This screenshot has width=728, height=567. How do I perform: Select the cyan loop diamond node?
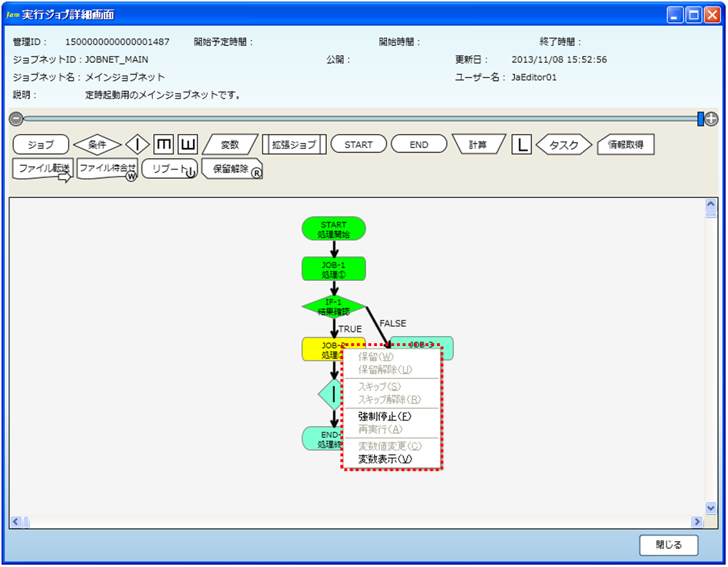pyautogui.click(x=330, y=395)
